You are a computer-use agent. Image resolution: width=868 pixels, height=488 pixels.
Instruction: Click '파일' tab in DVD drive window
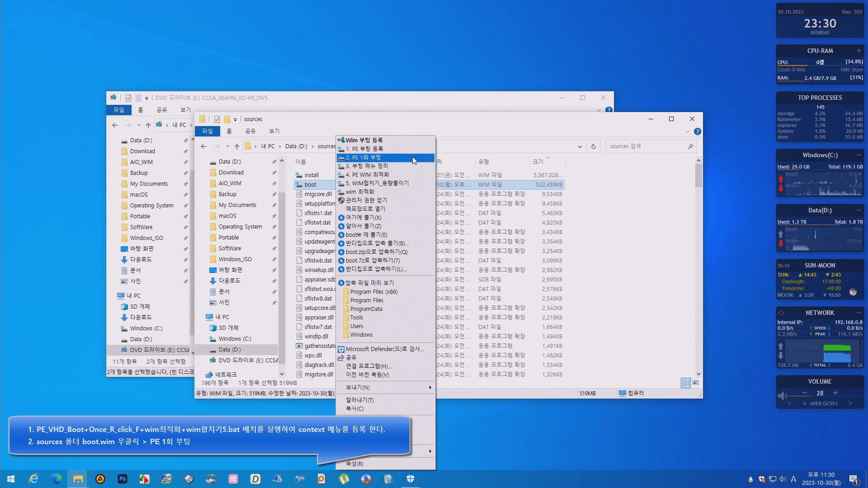pyautogui.click(x=119, y=110)
